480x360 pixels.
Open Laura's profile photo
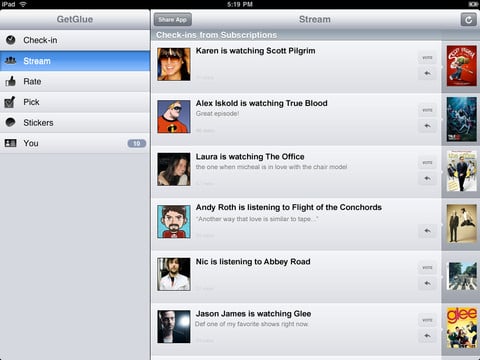coord(174,169)
